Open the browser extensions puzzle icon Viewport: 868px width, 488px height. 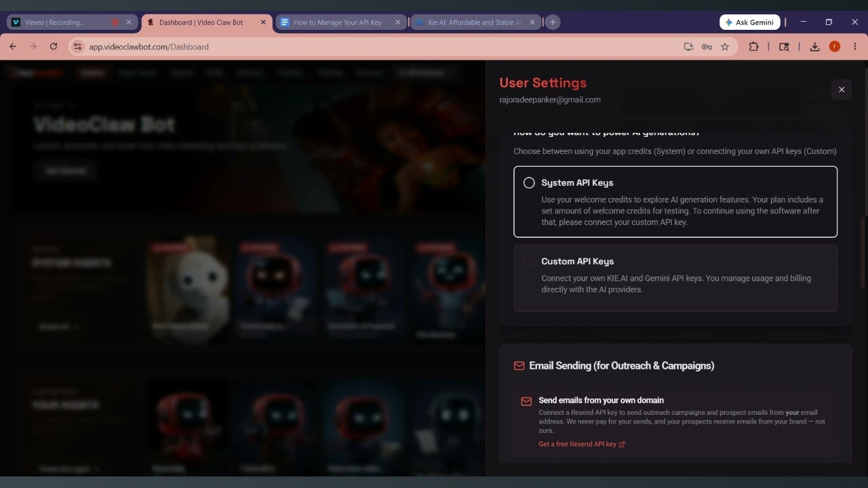coord(753,47)
